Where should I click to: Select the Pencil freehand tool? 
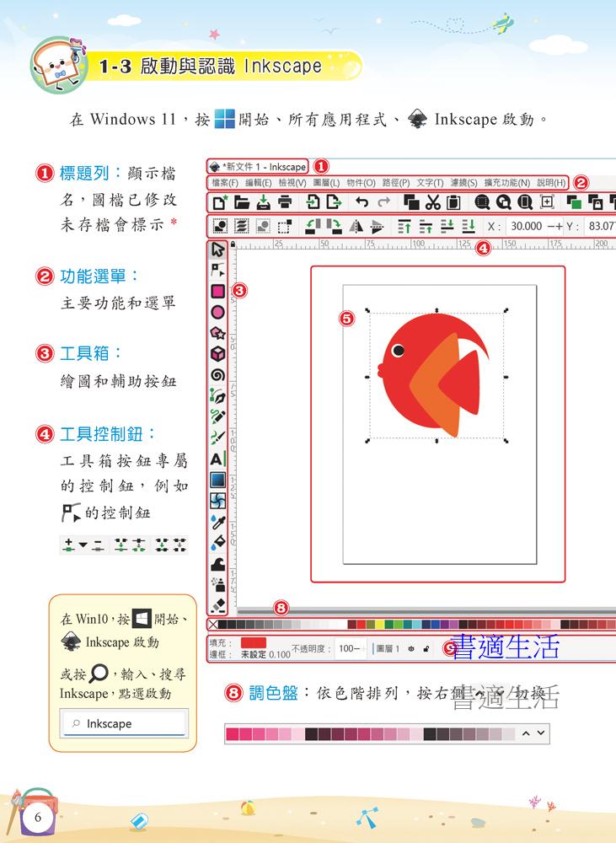coord(217,416)
